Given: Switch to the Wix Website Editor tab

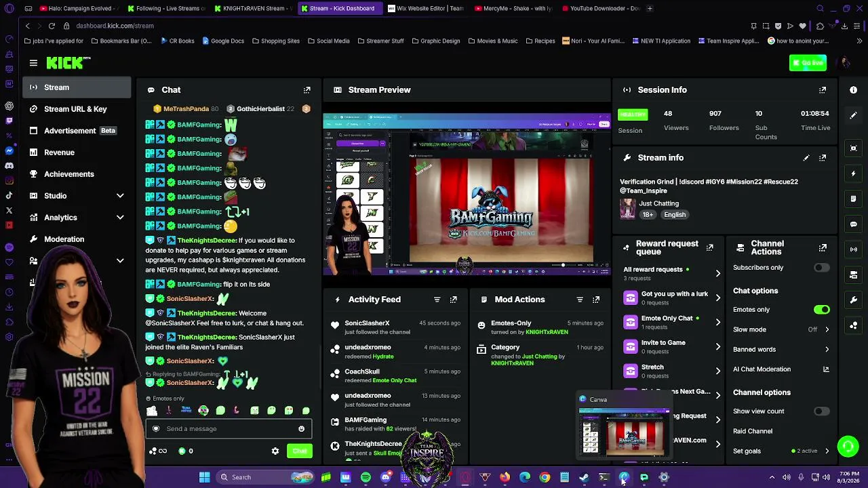Looking at the screenshot, I should coord(426,9).
